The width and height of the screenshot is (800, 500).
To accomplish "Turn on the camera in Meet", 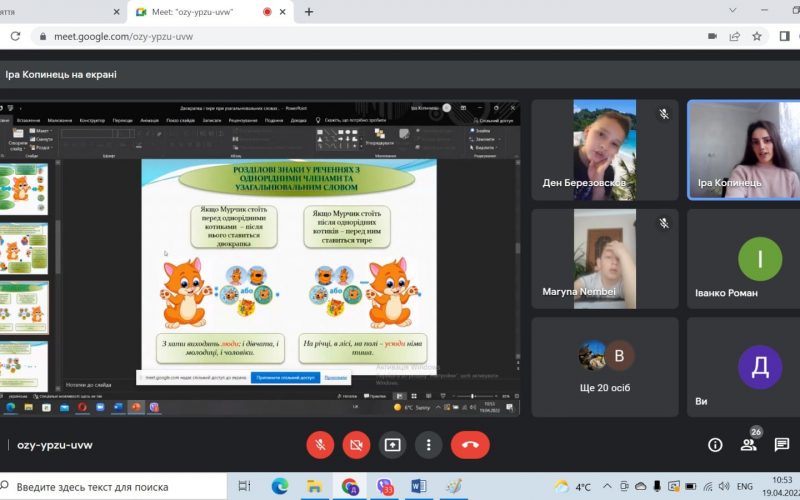I will coord(356,445).
